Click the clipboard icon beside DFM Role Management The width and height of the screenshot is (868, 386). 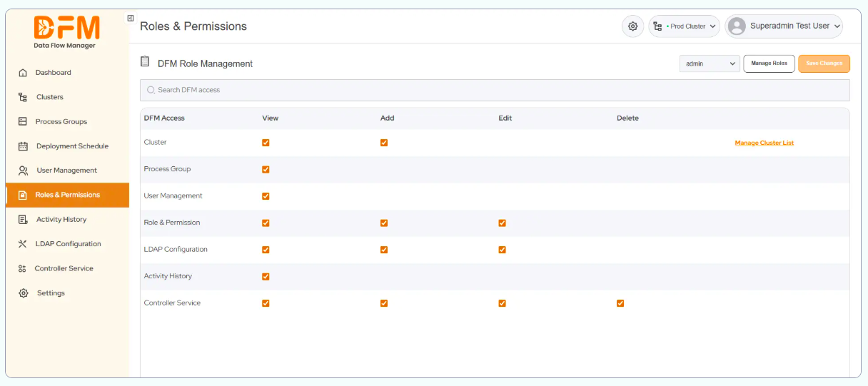pos(146,62)
